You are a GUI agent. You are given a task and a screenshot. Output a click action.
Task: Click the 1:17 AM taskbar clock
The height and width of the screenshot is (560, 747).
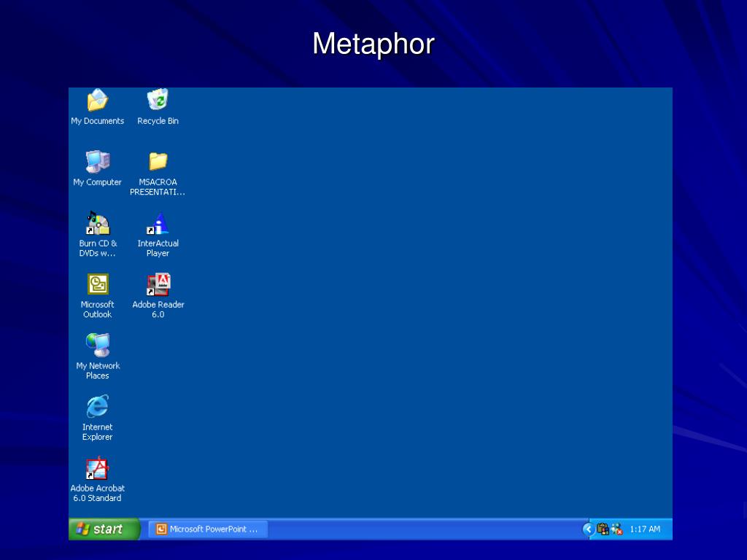tap(645, 529)
